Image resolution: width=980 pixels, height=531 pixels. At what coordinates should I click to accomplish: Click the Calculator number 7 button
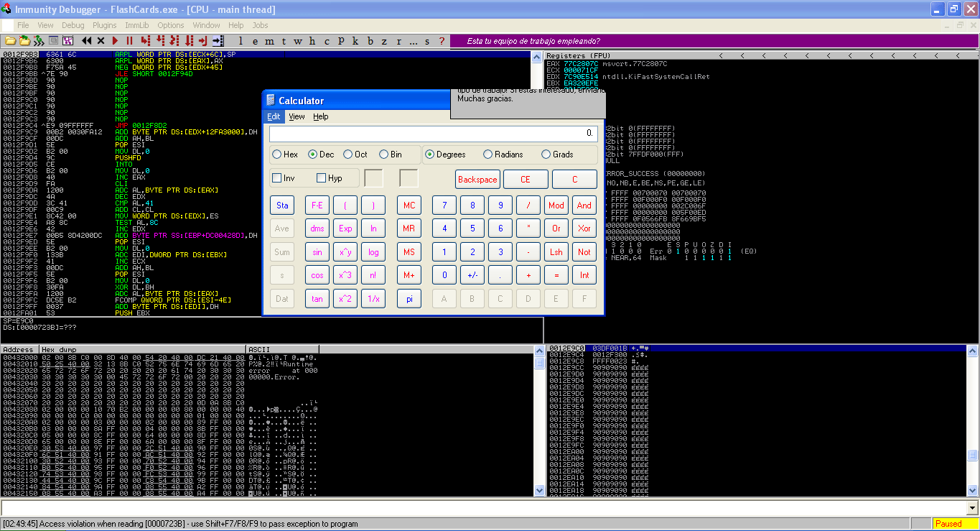tap(444, 206)
